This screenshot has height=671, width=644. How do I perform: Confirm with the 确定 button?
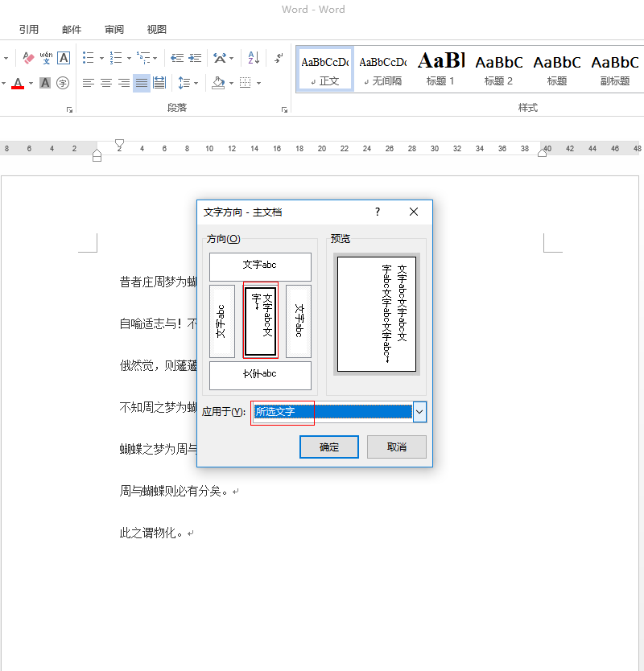[329, 447]
